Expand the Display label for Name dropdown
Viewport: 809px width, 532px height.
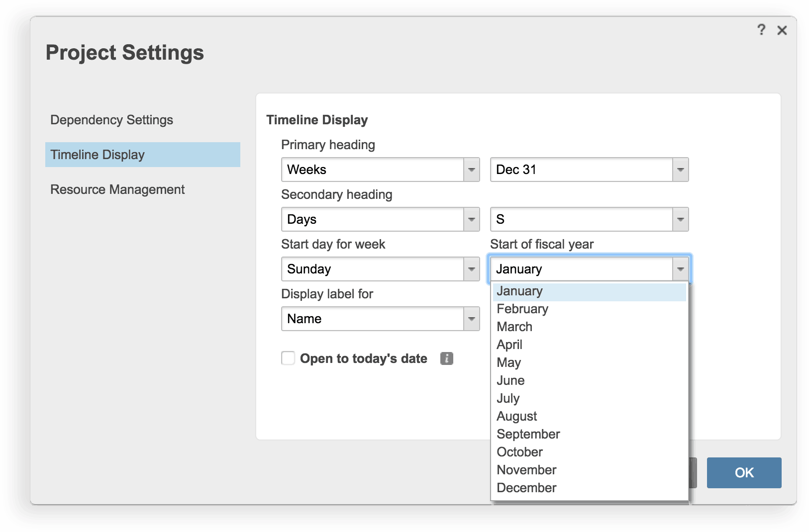[471, 319]
